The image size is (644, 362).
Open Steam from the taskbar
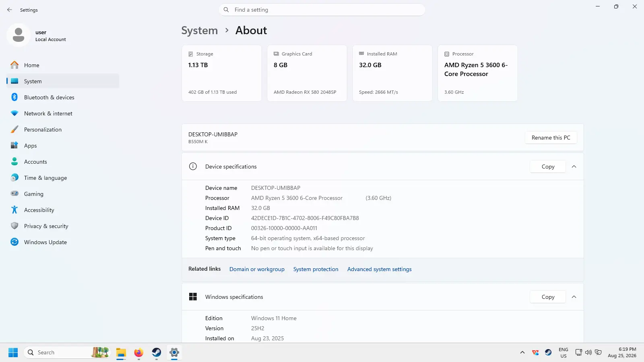[x=157, y=352]
